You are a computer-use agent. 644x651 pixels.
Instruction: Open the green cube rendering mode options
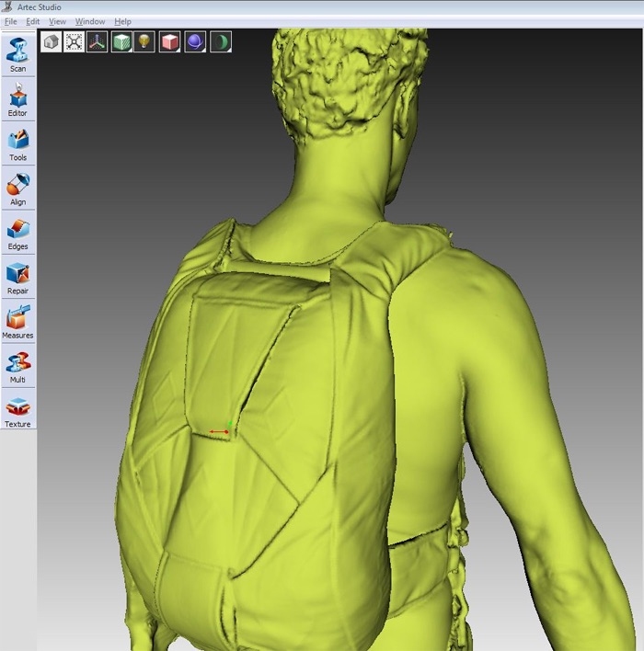click(x=121, y=42)
